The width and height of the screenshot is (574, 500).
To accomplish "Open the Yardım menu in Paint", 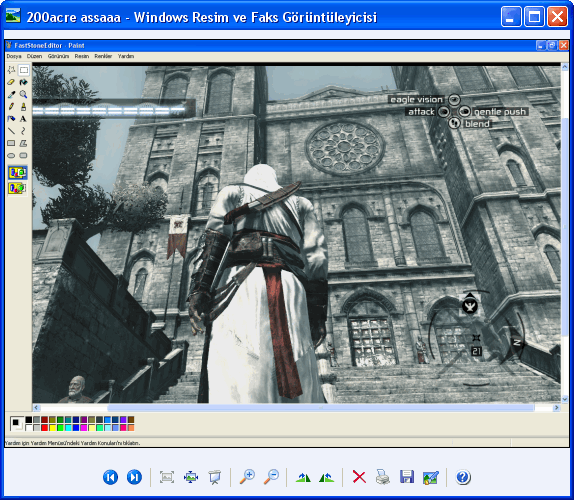I will (126, 56).
